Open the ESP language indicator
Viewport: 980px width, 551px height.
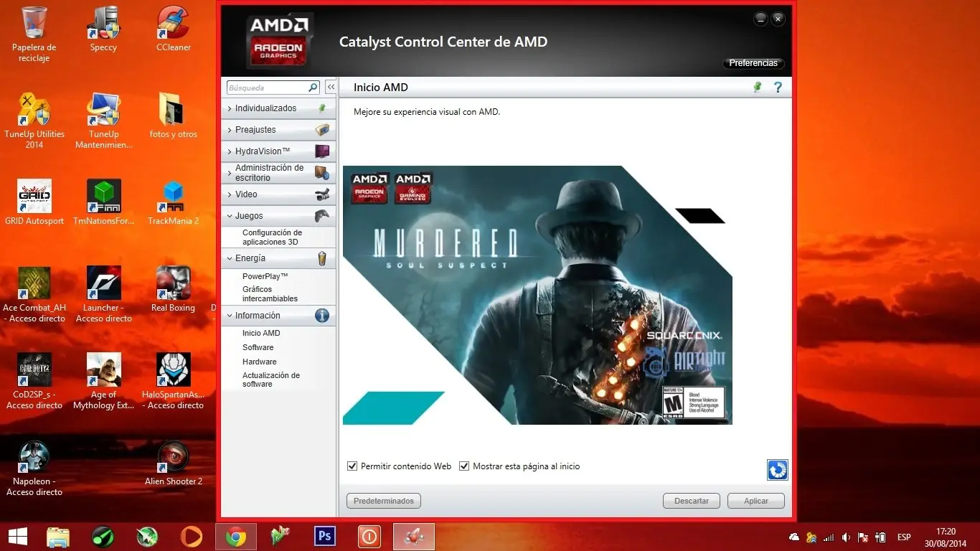point(904,537)
